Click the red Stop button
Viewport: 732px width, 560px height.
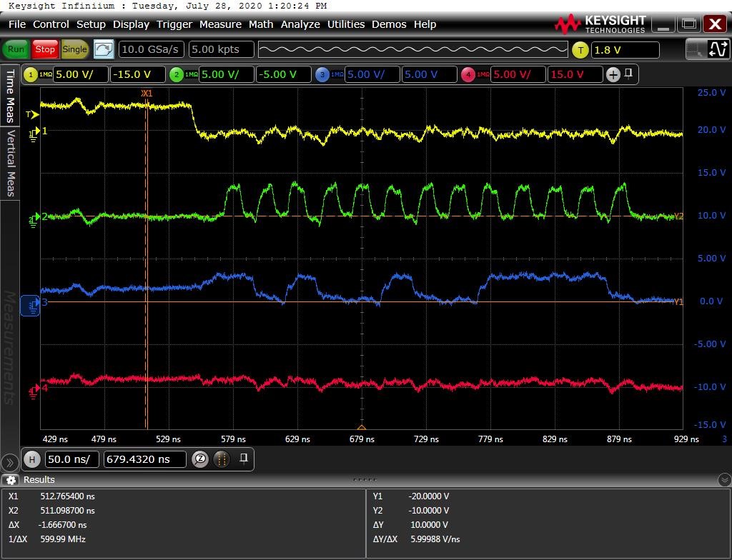point(45,49)
